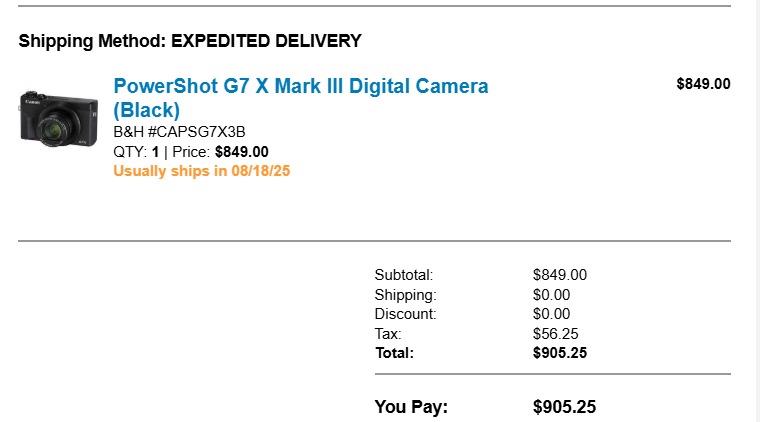760x422 pixels.
Task: Click the line-item $849.00 amount at far right
Action: tap(703, 84)
